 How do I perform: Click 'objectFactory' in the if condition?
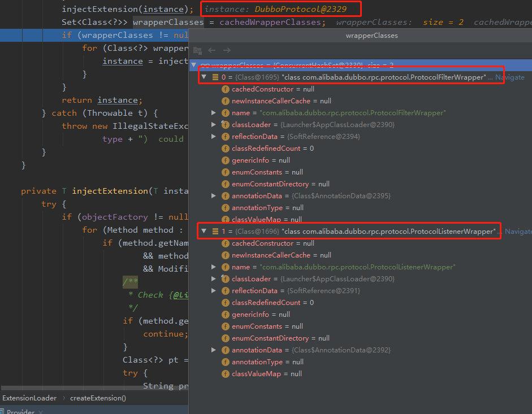pos(115,217)
